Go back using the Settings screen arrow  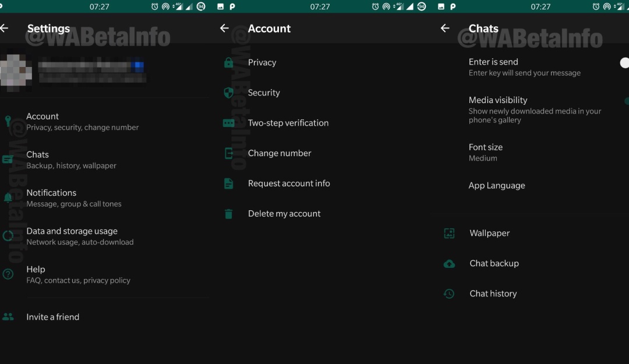click(x=4, y=28)
